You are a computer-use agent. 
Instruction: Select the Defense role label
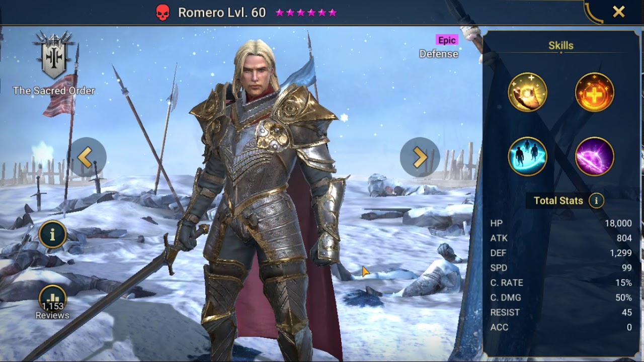pos(439,54)
